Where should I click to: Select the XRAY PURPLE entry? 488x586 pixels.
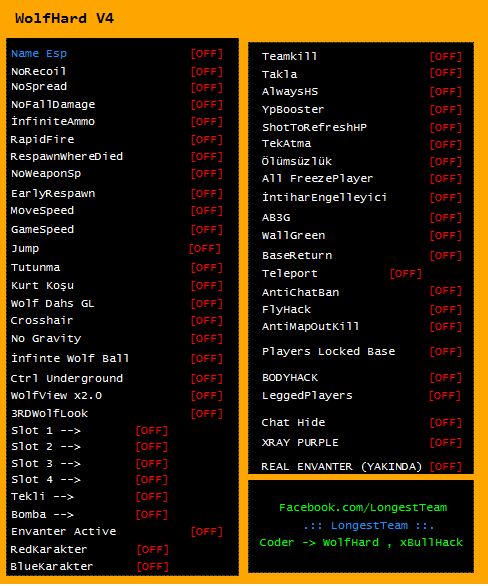pos(300,442)
